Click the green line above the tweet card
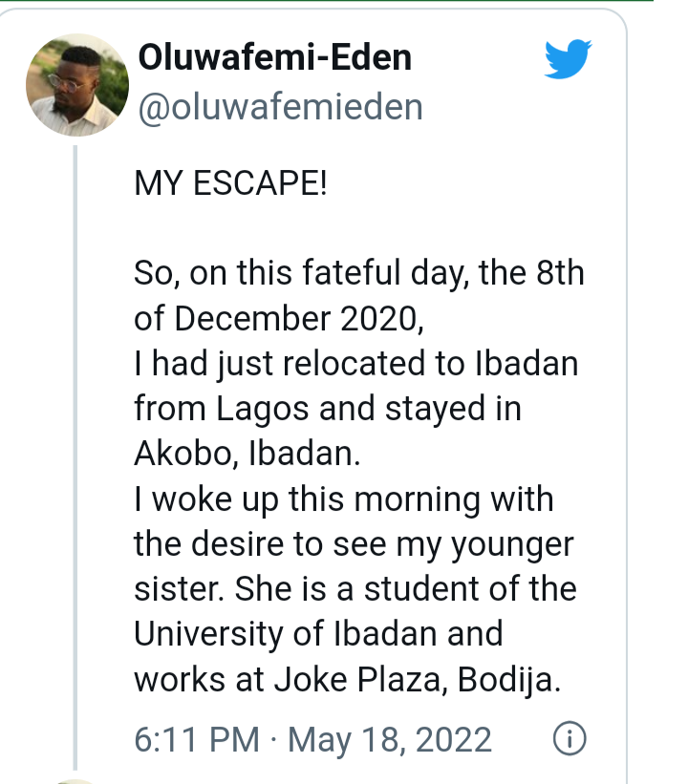Viewport: 688px width, 784px height. point(326,1)
